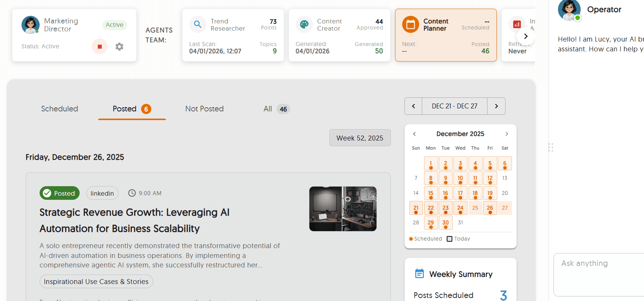Select December 15 in the calendar
This screenshot has width=644, height=301.
pos(431,193)
